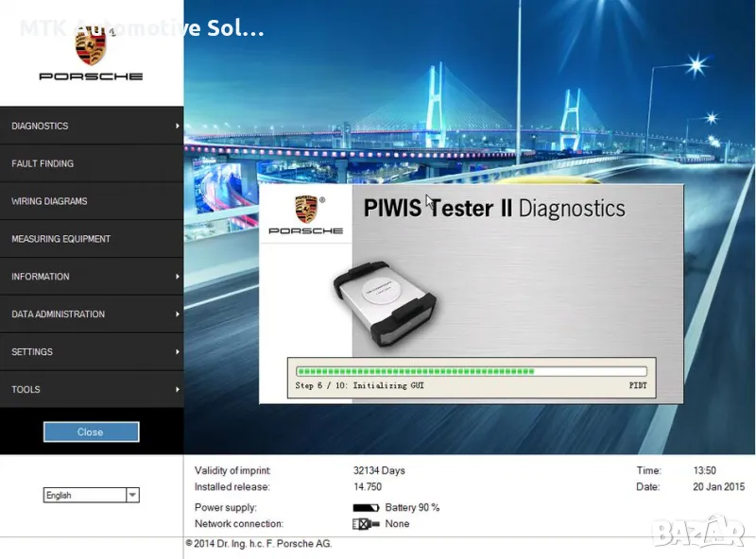
Task: Expand the arrow beside SETTINGS
Action: [x=178, y=351]
